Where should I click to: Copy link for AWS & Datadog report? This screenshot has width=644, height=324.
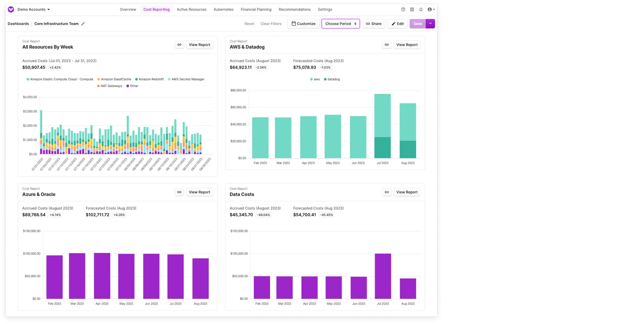pyautogui.click(x=387, y=45)
